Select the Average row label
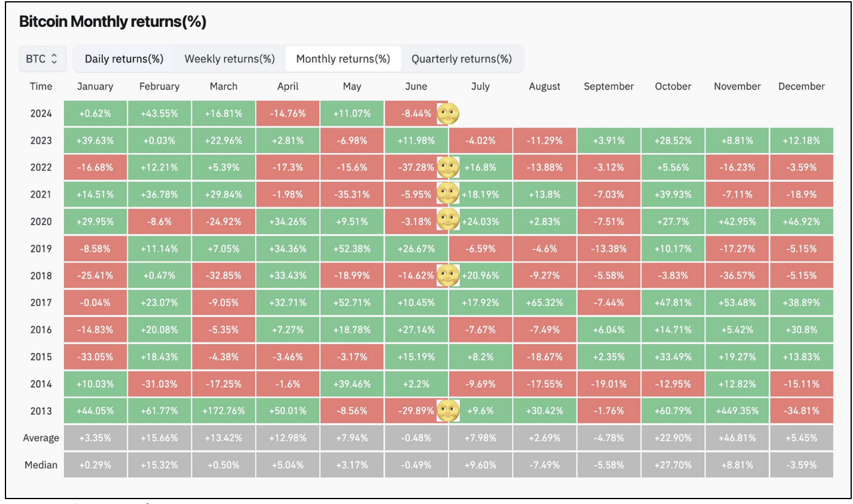The image size is (853, 504). tap(41, 438)
